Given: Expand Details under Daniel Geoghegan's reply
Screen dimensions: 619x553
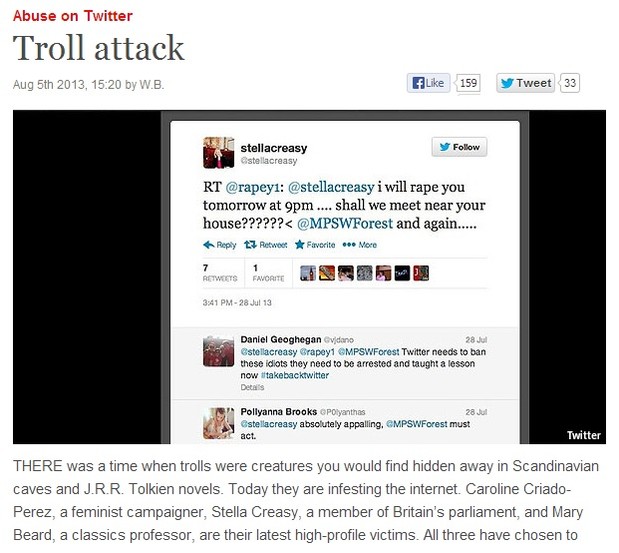Looking at the screenshot, I should click(252, 387).
